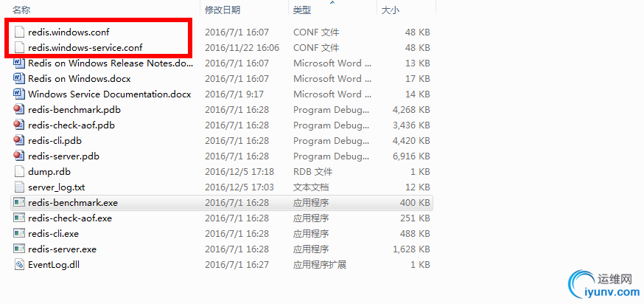Sort files by the 名称 column header

tap(21, 10)
